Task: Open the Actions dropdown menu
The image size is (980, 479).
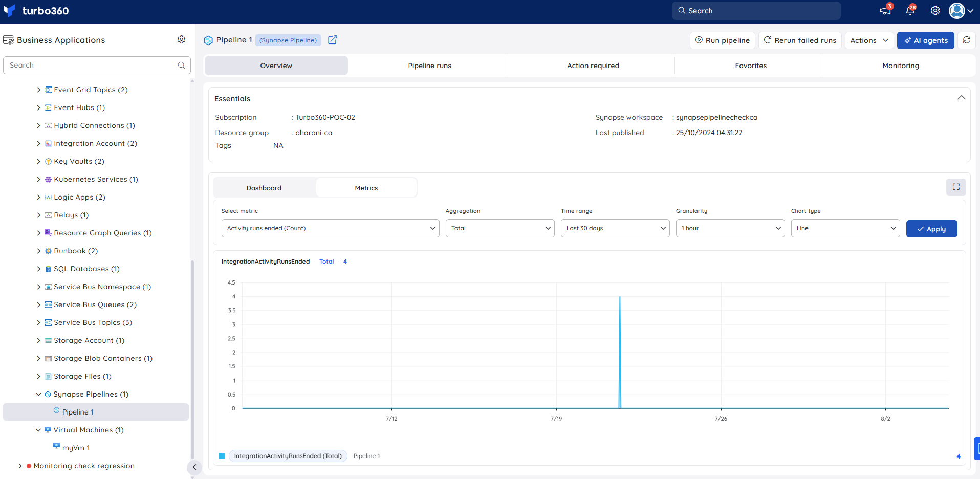Action: click(869, 40)
